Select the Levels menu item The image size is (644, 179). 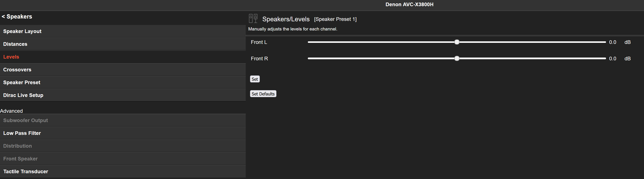coord(123,57)
